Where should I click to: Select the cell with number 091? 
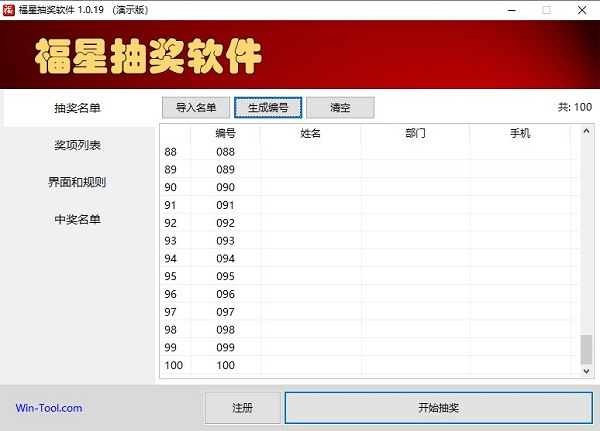225,205
